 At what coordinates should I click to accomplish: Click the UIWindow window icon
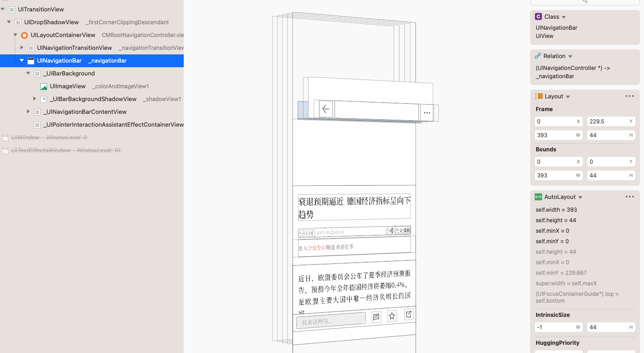[5, 137]
